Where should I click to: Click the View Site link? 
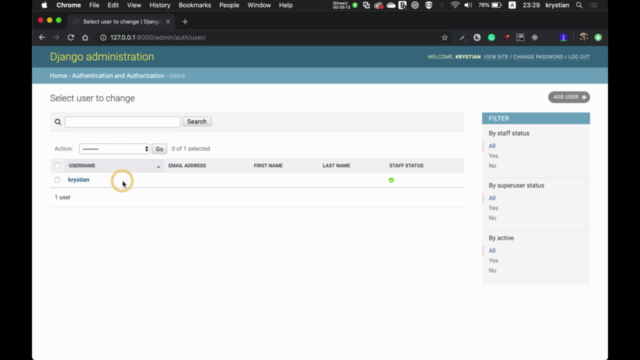pyautogui.click(x=496, y=57)
